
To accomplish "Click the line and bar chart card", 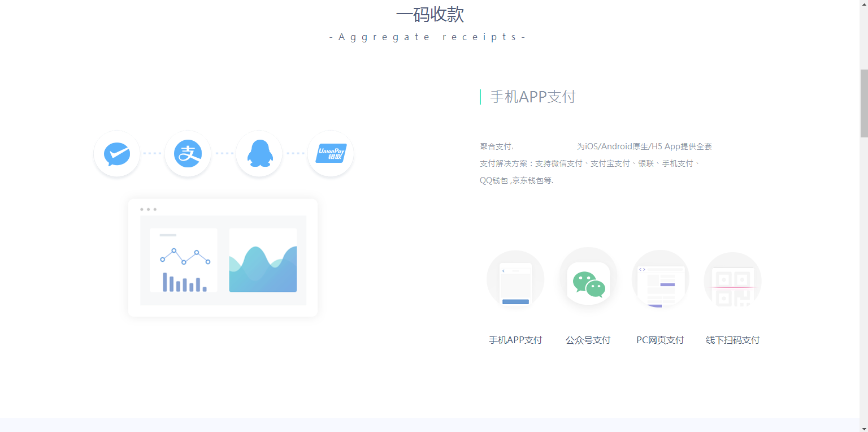I will (184, 260).
